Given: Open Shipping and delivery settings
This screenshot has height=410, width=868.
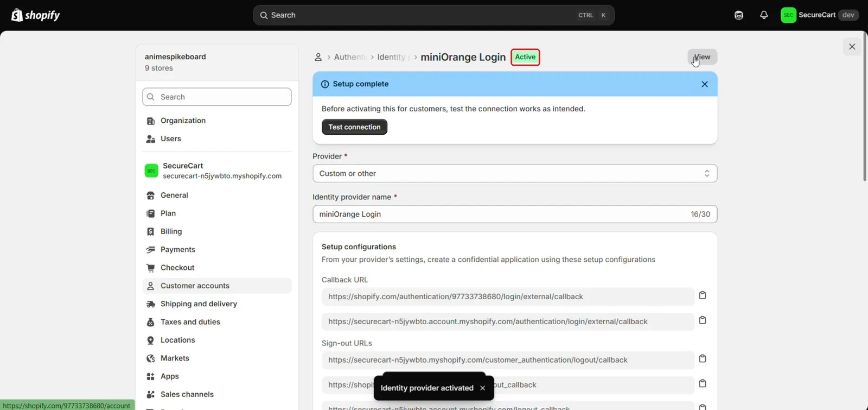Looking at the screenshot, I should tap(217, 304).
